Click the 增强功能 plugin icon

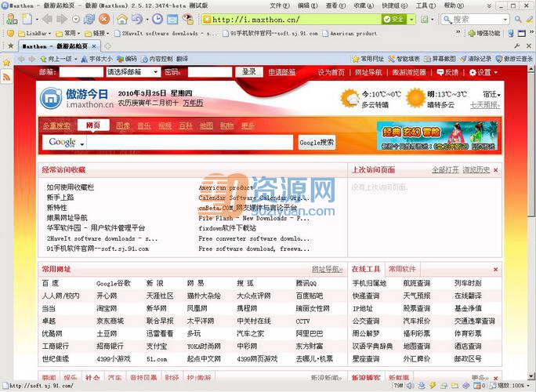(484, 34)
